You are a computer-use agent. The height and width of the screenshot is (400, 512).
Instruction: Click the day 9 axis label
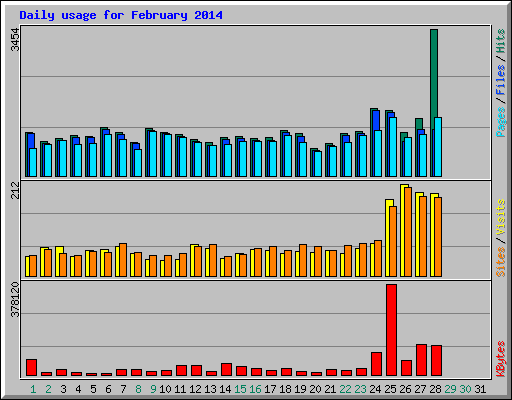coord(153,389)
